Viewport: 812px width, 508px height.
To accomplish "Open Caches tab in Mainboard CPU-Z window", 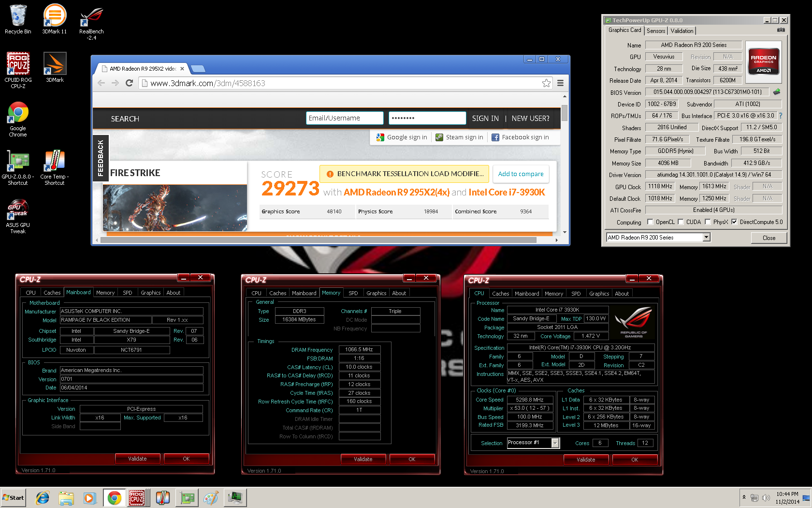I will [52, 293].
